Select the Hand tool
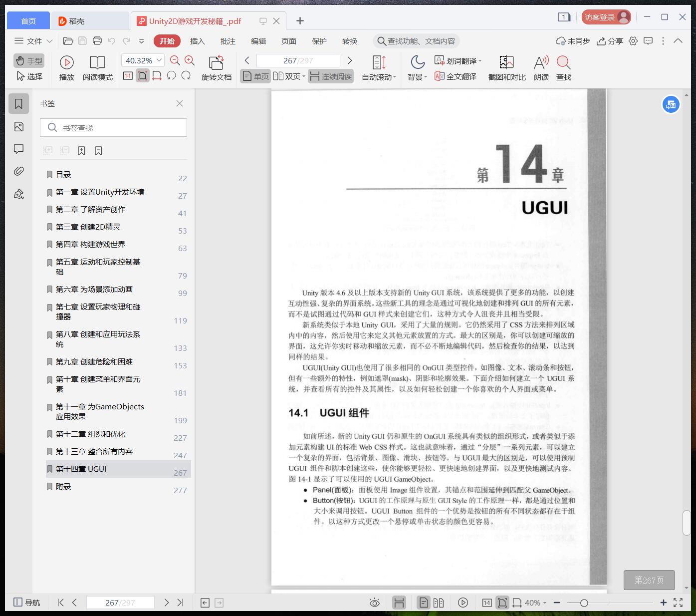The width and height of the screenshot is (696, 616). (29, 61)
